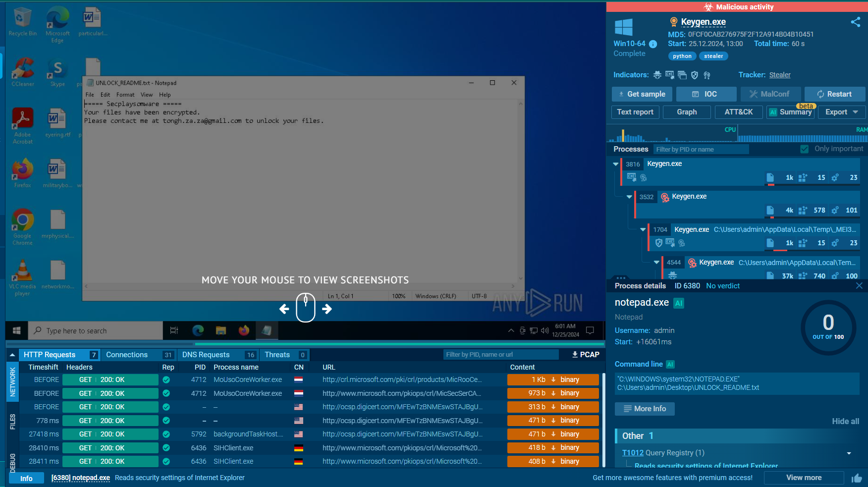
Task: Click the share icon beside Keygen.exe title
Action: pyautogui.click(x=855, y=22)
